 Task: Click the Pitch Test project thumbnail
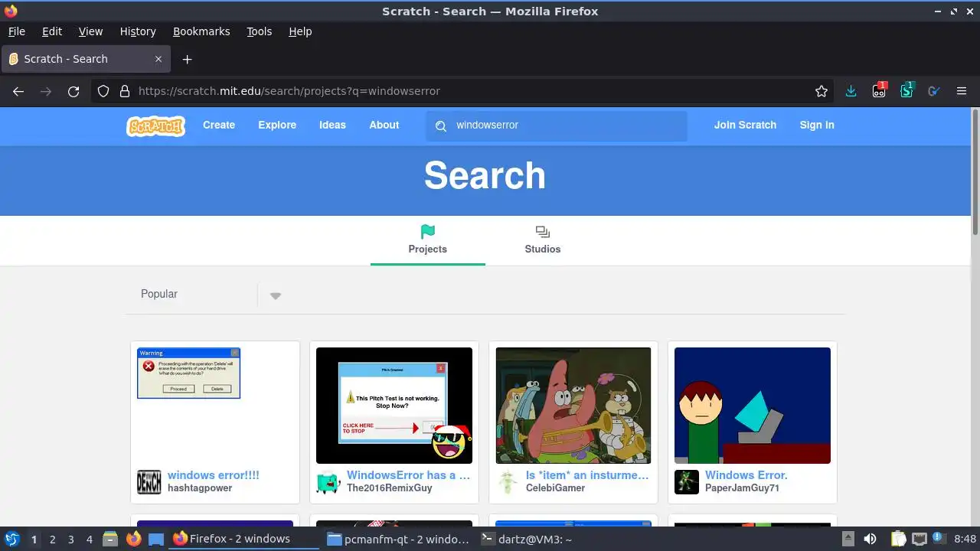(x=394, y=406)
